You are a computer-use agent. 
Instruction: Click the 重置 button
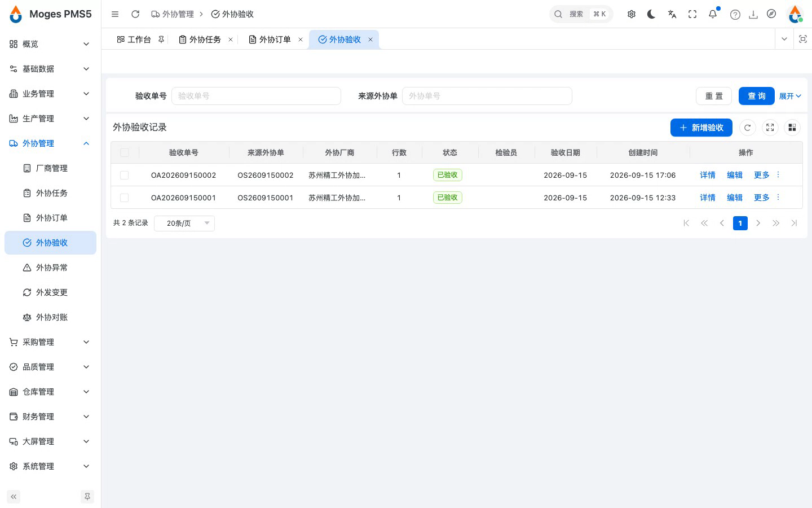coord(714,96)
